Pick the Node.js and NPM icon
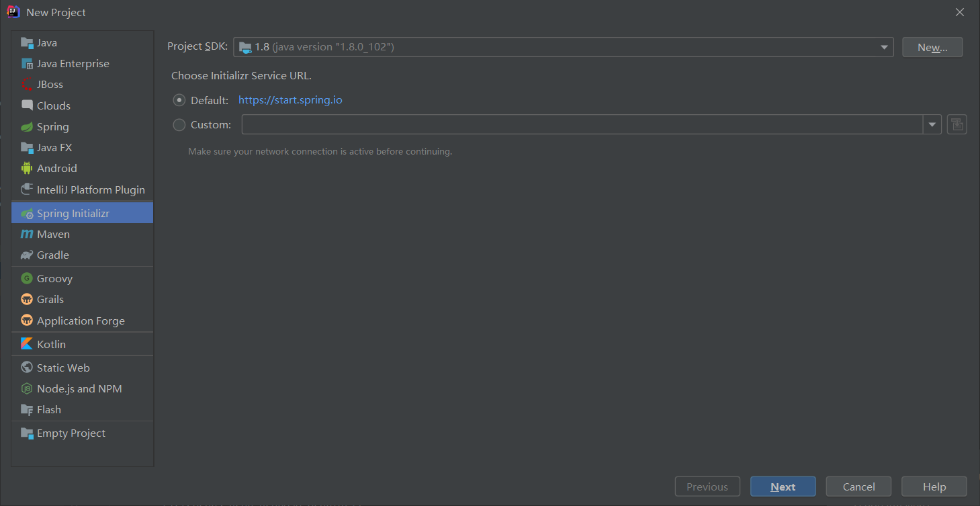The image size is (980, 506). 27,389
